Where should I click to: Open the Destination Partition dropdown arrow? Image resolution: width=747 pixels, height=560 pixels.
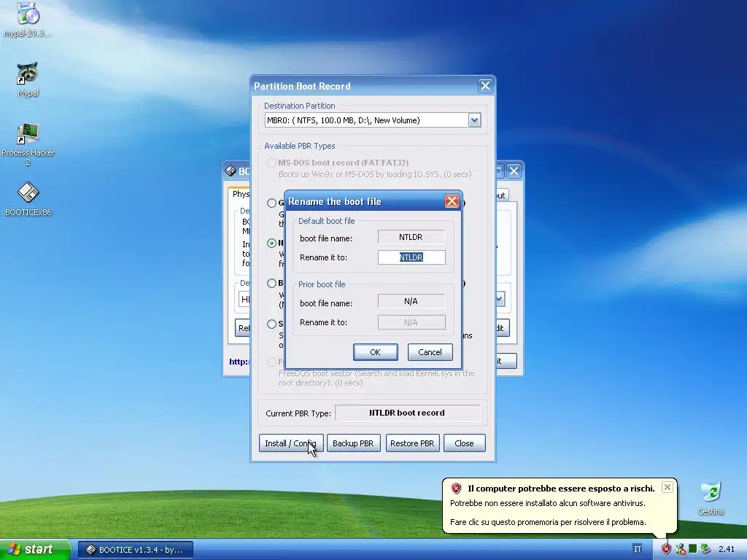[x=474, y=120]
